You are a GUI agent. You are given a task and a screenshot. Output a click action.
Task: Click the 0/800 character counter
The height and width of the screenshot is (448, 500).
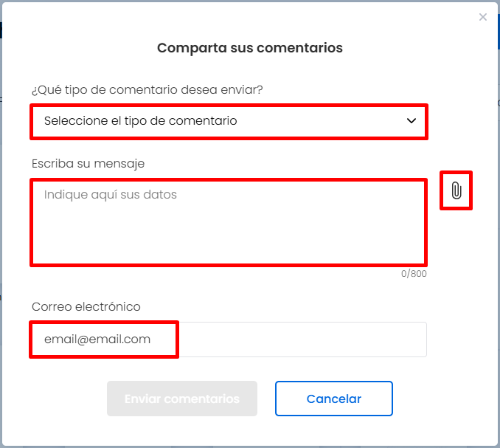click(x=414, y=274)
